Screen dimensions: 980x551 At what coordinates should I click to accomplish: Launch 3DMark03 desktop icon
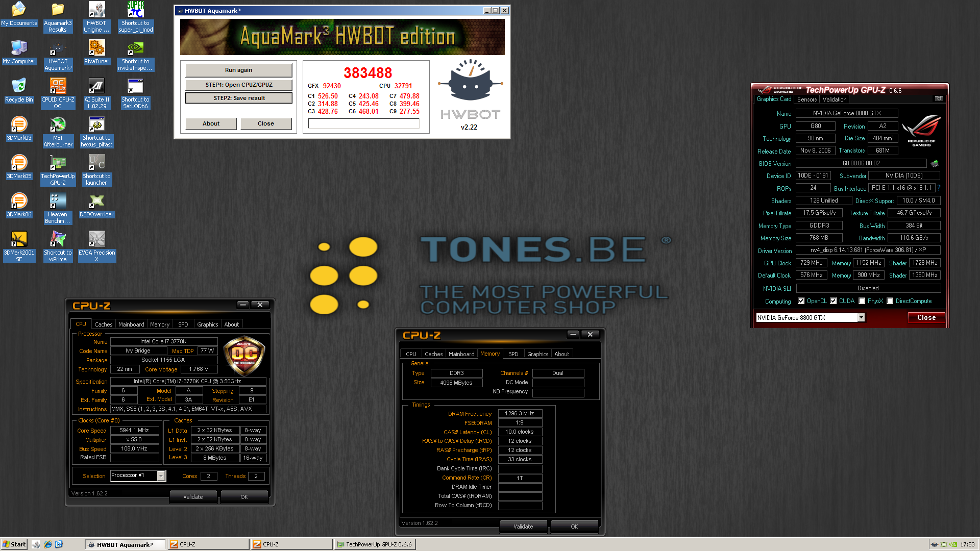coord(19,129)
